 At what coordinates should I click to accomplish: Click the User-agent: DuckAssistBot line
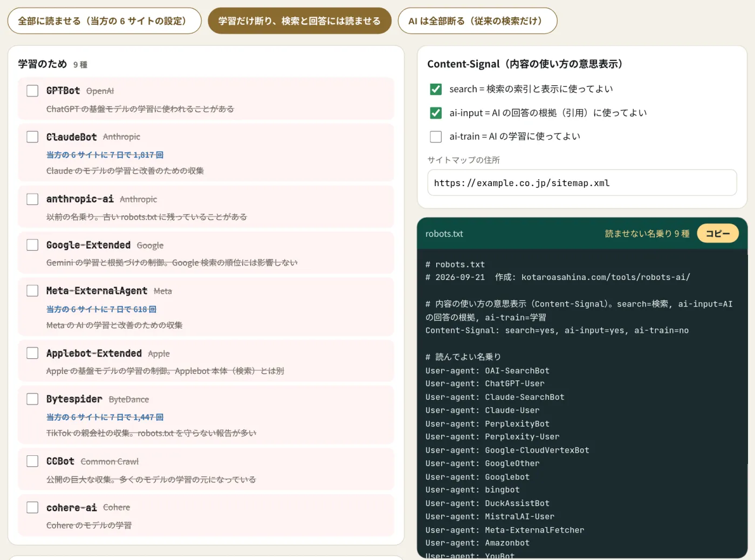point(488,503)
